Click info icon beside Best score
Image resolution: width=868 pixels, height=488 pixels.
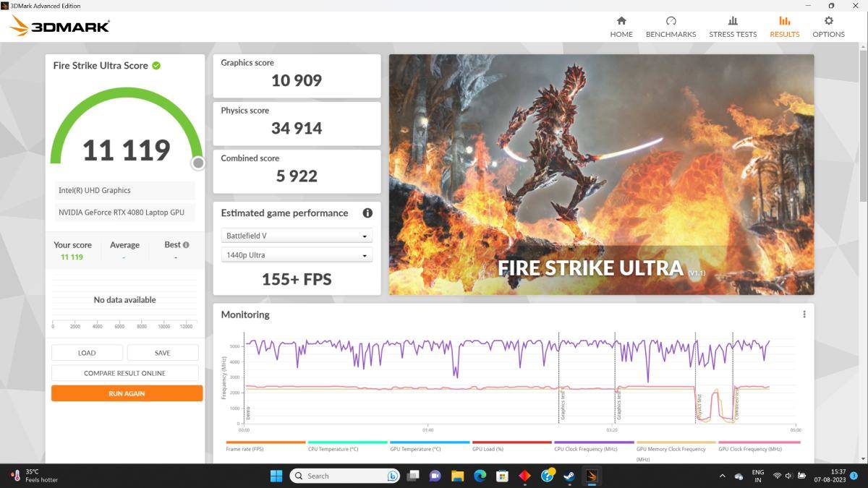pos(187,245)
